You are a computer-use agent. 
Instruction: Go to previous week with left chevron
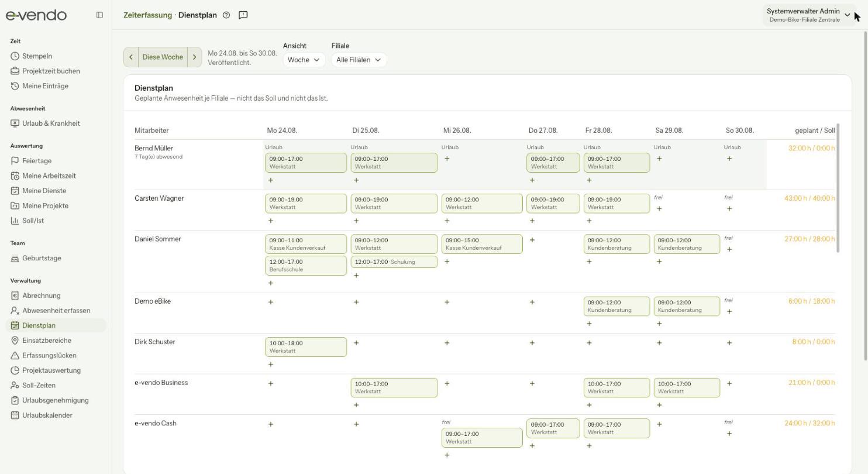click(x=131, y=57)
